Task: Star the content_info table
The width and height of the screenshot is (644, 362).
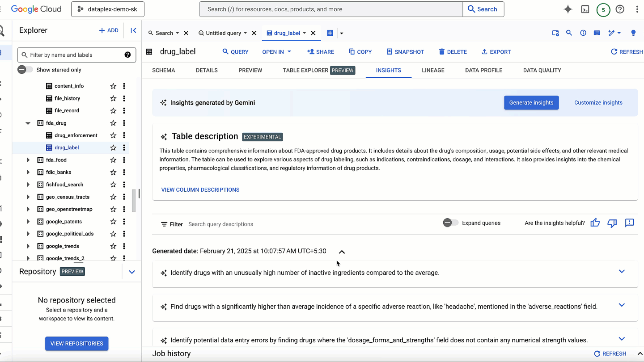Action: [113, 86]
